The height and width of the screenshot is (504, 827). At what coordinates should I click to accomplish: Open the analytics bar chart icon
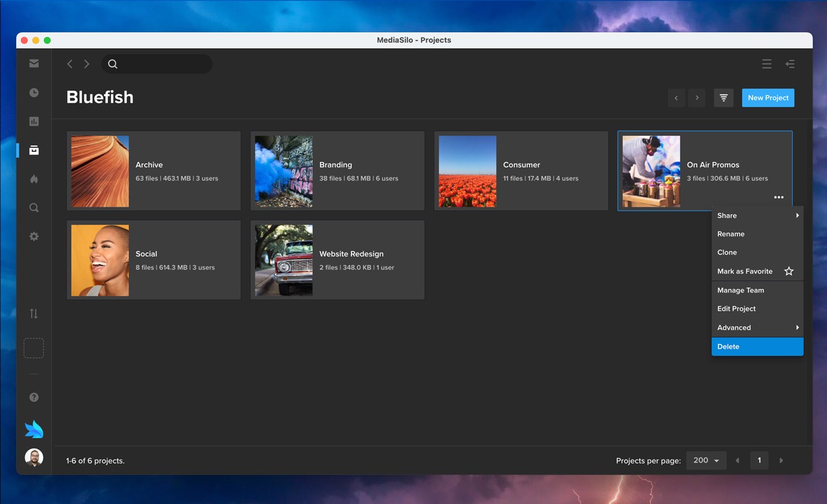point(34,121)
